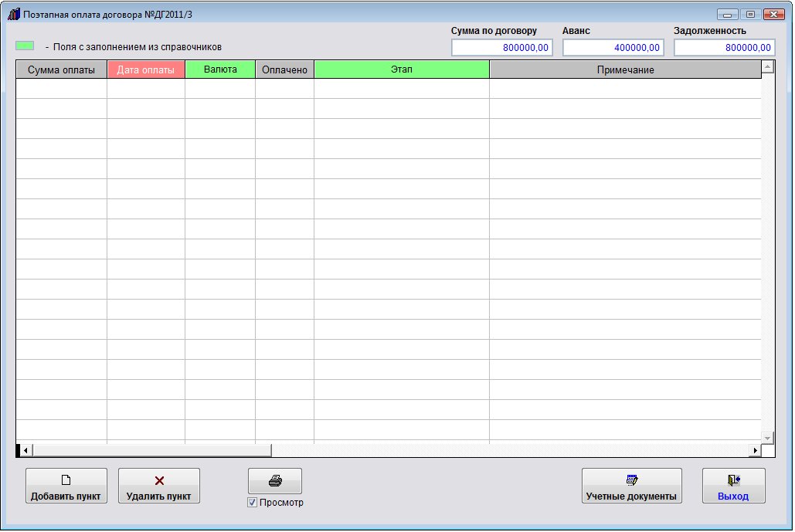Click the Добавить пункт button
795x532 pixels.
coord(66,486)
